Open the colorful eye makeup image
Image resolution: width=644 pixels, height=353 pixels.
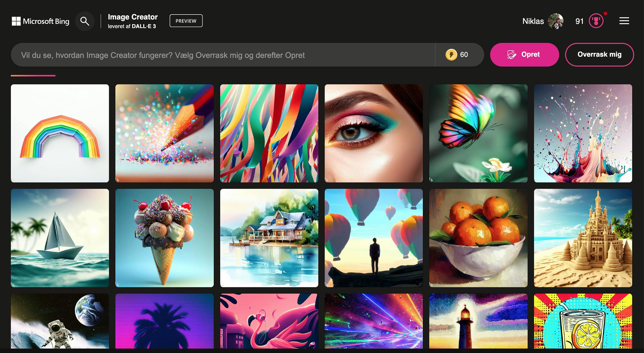374,133
